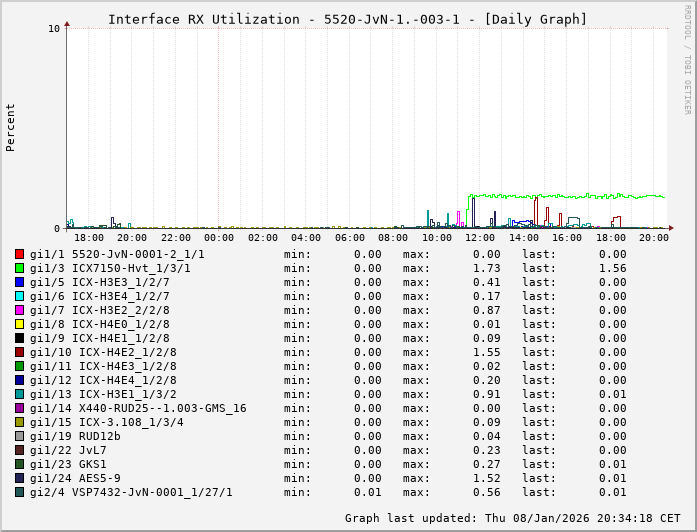
Task: Click the RRDTOOL / TOBI OETIKER watermark
Action: [687, 58]
